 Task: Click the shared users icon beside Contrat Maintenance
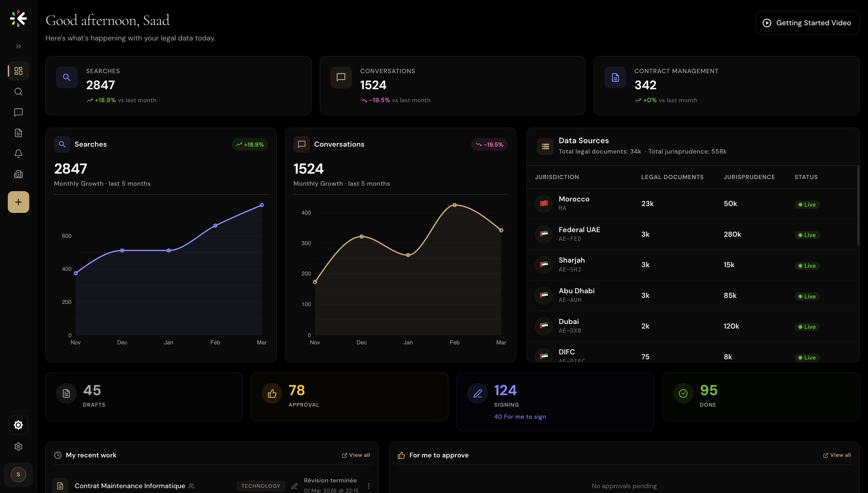pos(191,486)
